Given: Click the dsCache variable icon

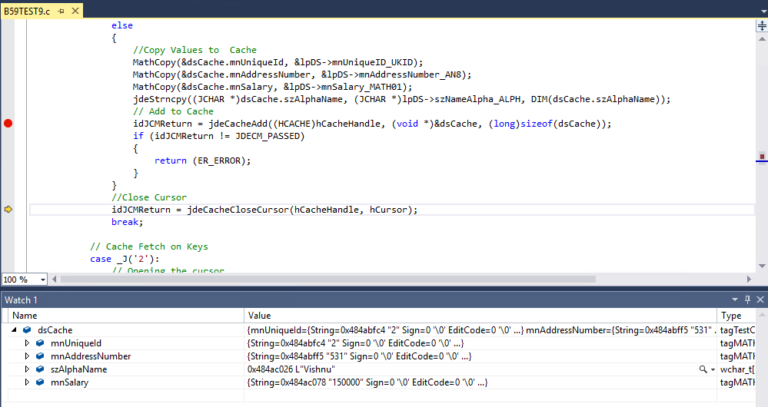Looking at the screenshot, I should 27,330.
